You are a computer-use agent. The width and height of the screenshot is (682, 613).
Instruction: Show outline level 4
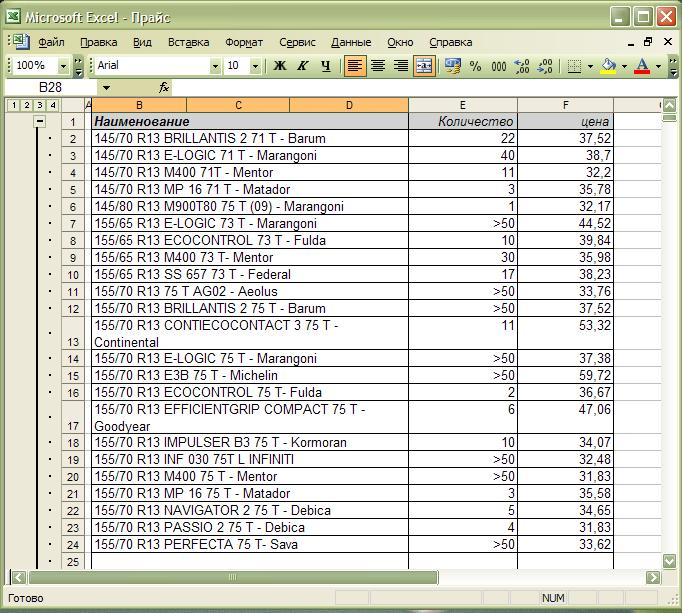coord(53,105)
